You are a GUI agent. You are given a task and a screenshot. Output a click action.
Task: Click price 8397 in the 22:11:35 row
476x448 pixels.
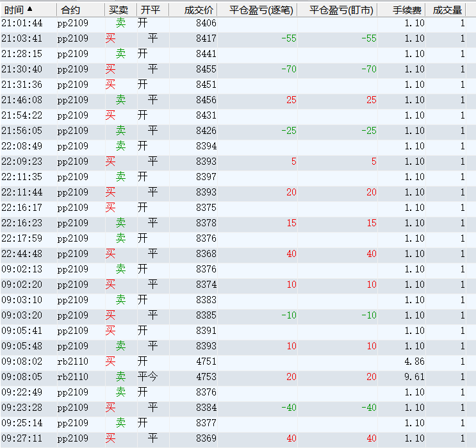[206, 177]
